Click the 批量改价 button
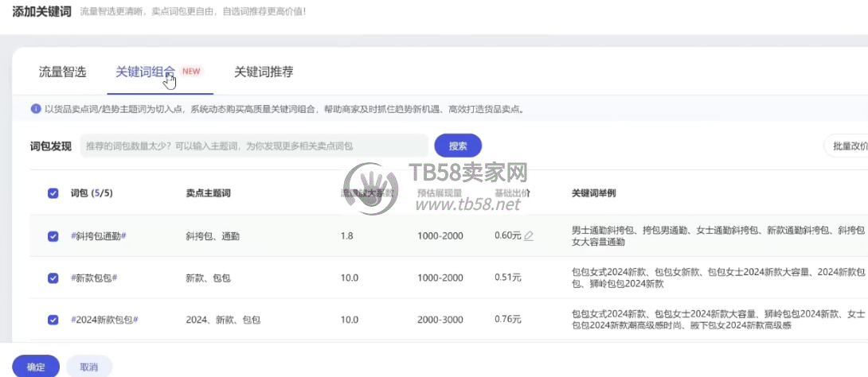The image size is (868, 377). tap(847, 146)
